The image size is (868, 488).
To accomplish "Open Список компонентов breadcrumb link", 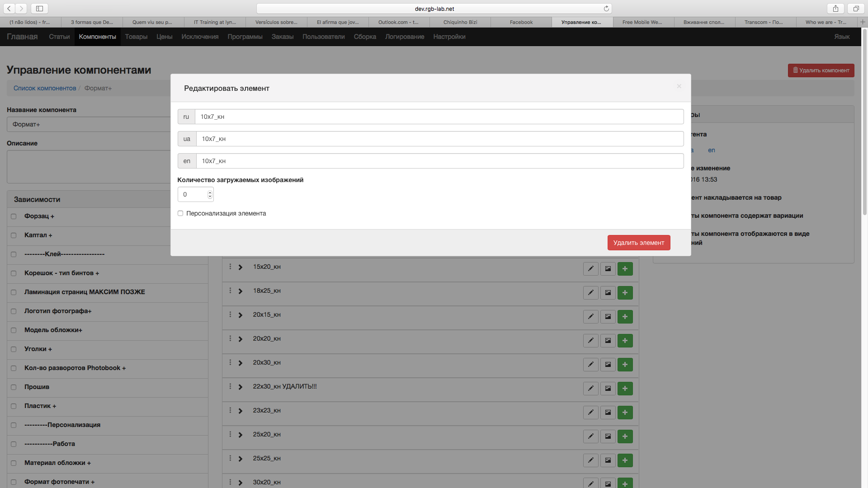I will 45,88.
